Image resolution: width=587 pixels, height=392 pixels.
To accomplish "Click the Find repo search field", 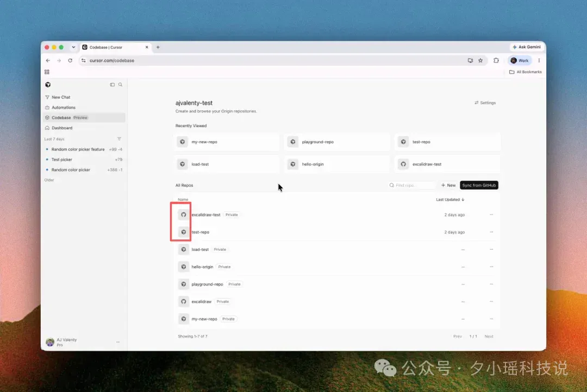I will (412, 185).
